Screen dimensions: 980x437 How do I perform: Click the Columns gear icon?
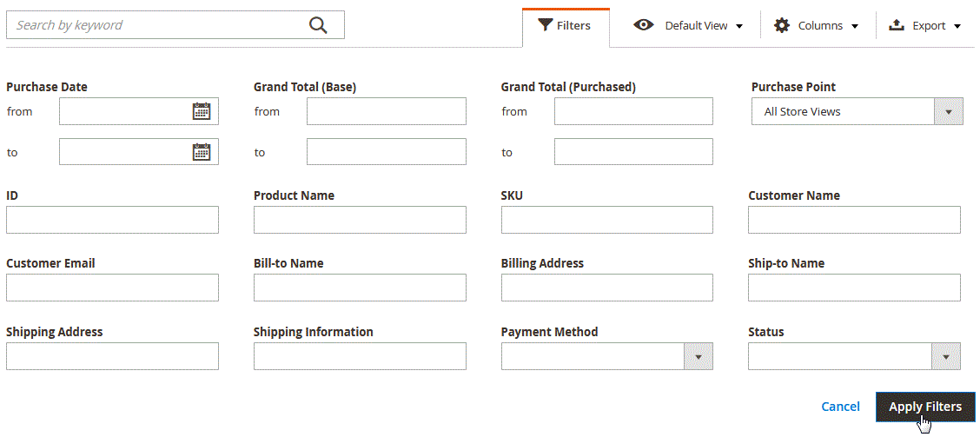pos(781,26)
